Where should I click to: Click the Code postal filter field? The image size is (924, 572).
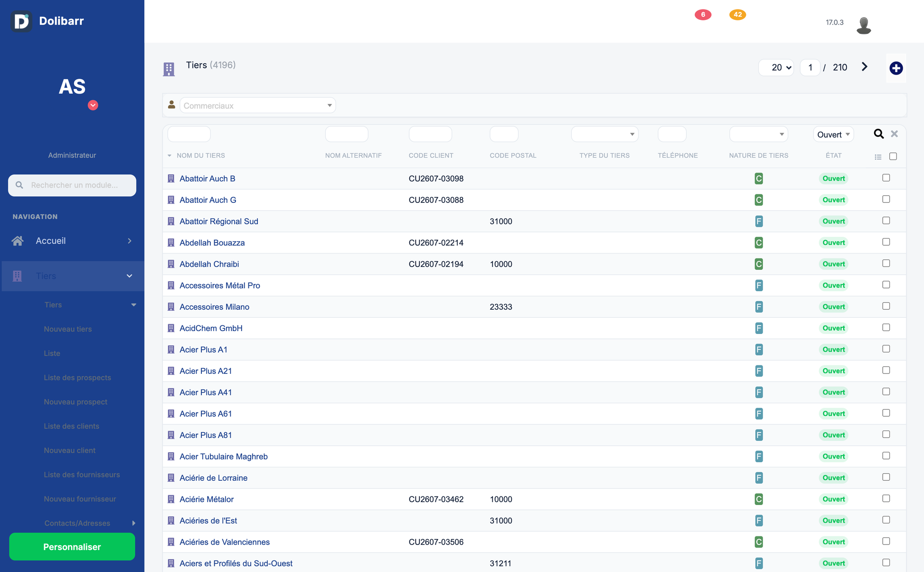click(504, 134)
